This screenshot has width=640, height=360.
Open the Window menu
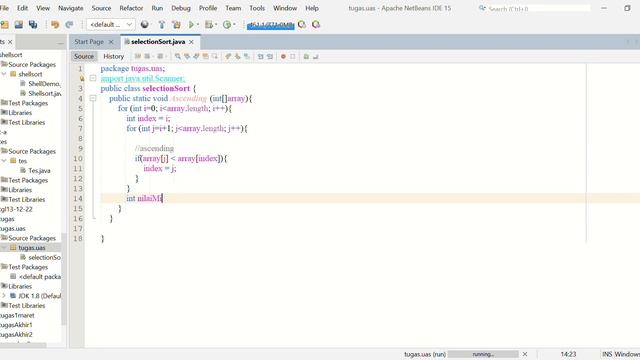(285, 8)
